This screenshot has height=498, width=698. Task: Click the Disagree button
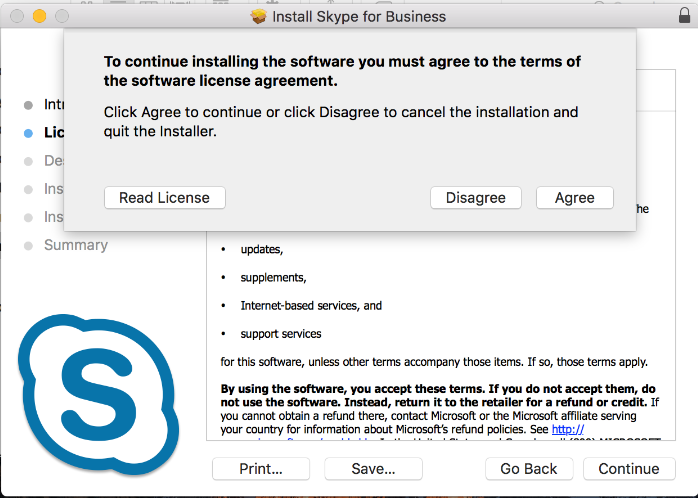pyautogui.click(x=475, y=198)
